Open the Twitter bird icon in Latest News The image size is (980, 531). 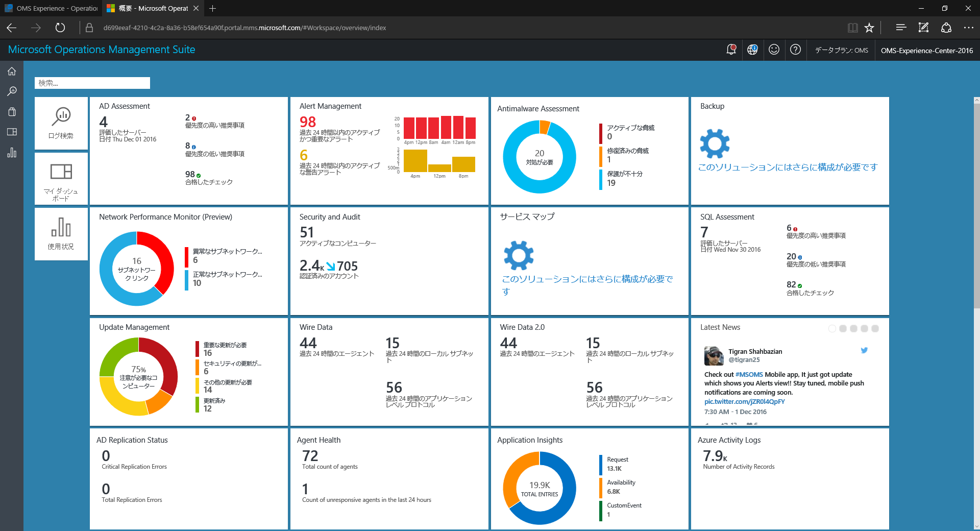pyautogui.click(x=864, y=350)
